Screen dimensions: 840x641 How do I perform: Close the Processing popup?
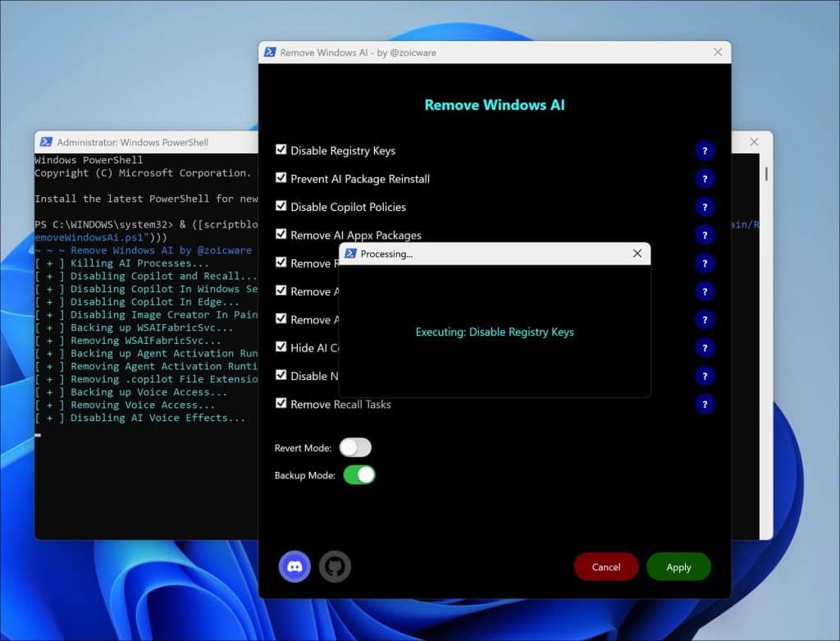(x=637, y=254)
